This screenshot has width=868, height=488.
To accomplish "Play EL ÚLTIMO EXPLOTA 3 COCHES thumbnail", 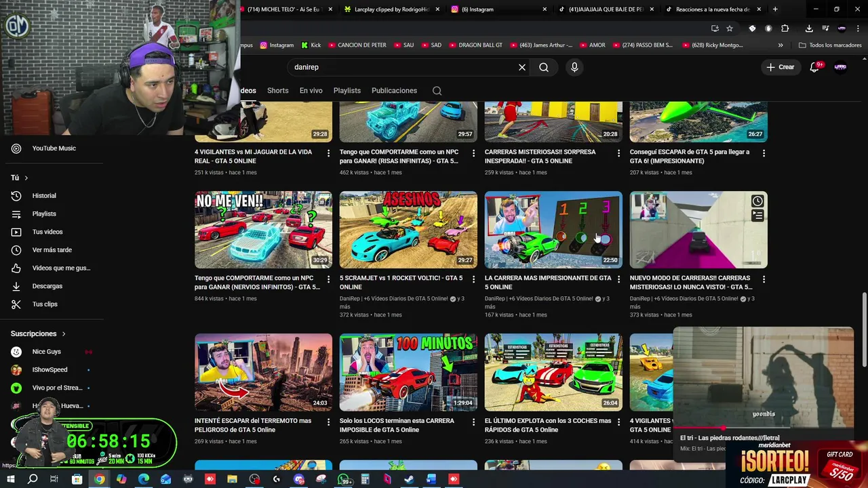I will (x=553, y=372).
